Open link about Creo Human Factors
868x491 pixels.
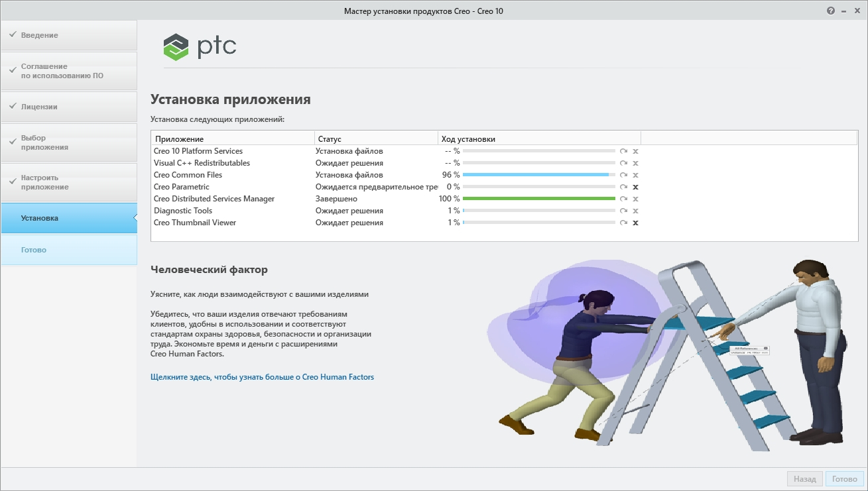tap(262, 377)
